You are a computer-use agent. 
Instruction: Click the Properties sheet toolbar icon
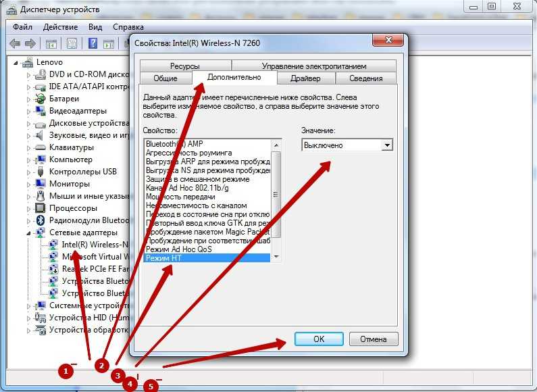pyautogui.click(x=72, y=43)
